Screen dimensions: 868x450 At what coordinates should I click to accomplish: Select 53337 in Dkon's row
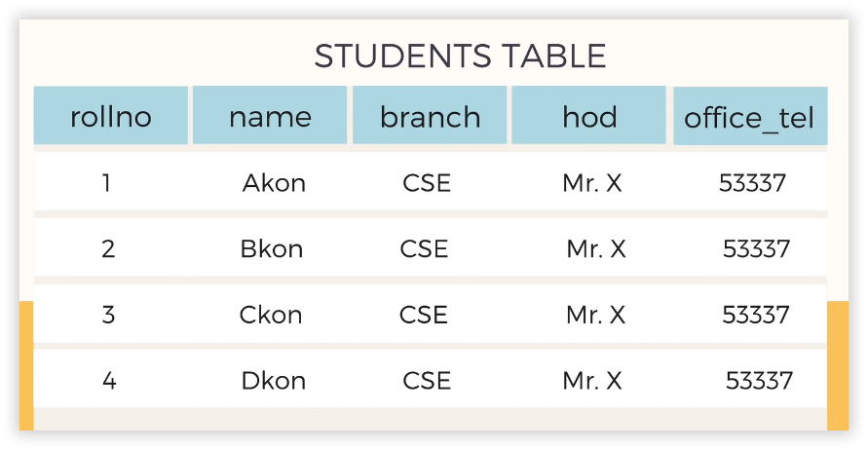759,380
